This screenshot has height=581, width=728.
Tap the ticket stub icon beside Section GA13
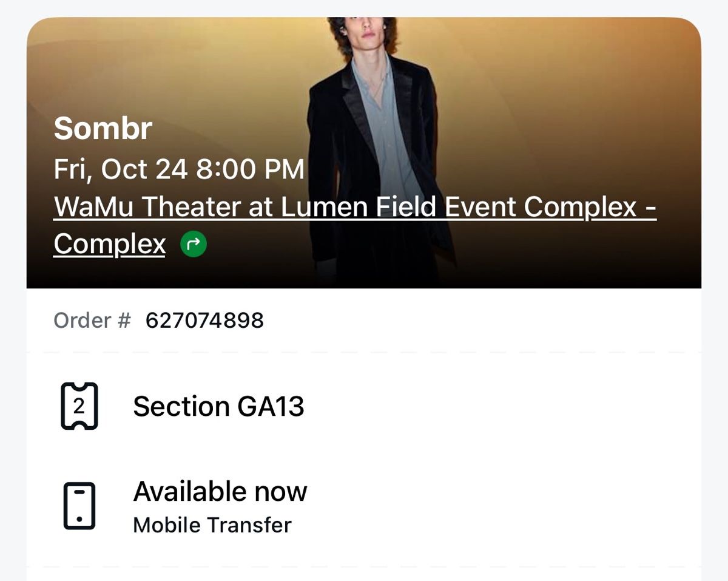tap(78, 406)
